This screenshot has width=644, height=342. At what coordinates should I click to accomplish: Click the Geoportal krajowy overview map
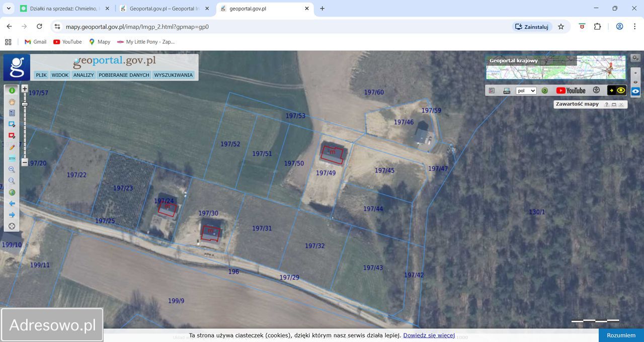(x=556, y=67)
